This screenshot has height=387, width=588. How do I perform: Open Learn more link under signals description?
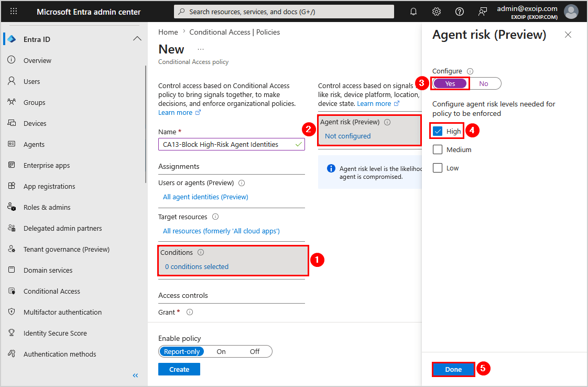click(378, 104)
